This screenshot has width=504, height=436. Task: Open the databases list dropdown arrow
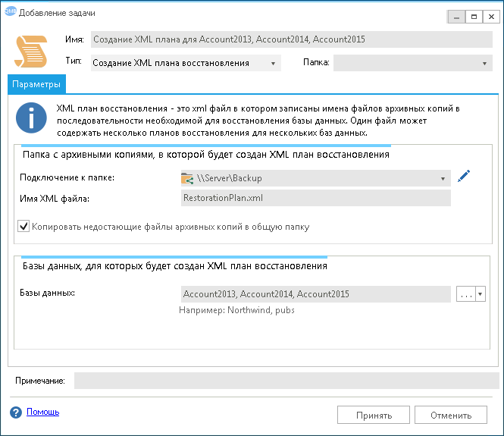click(481, 294)
